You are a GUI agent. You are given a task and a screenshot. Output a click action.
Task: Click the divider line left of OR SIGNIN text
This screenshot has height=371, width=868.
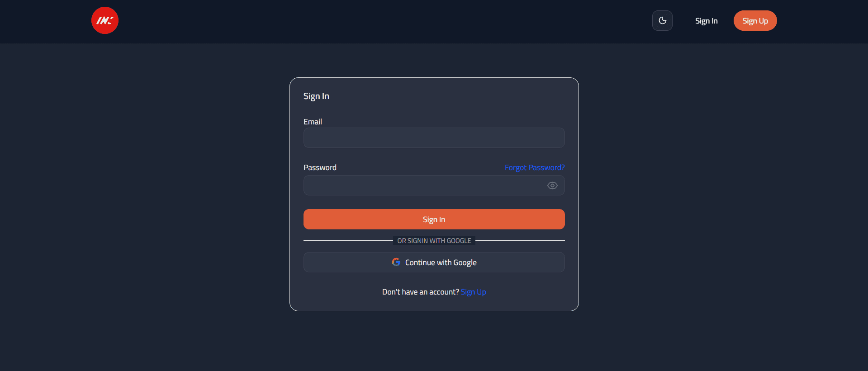point(347,241)
